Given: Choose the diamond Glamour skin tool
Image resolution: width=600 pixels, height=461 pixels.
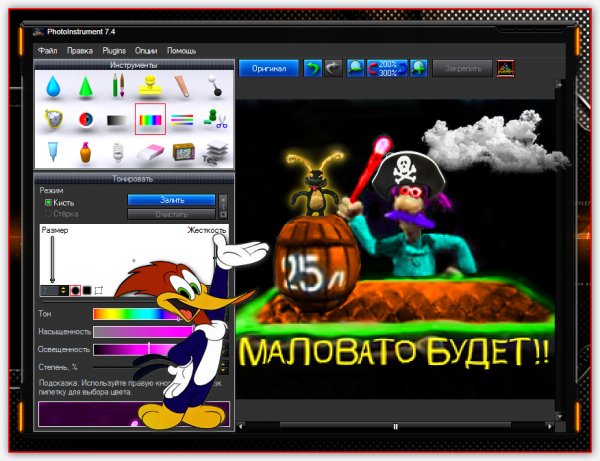Looking at the screenshot, I should [53, 119].
